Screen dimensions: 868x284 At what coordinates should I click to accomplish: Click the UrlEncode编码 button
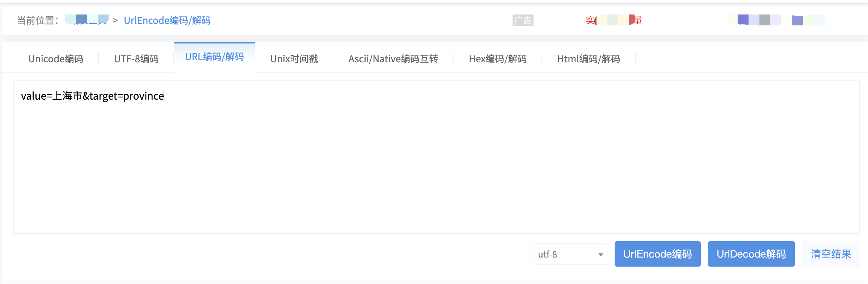pos(657,254)
